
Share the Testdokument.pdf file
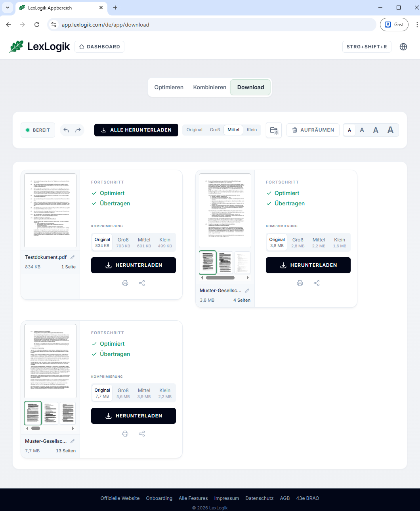(x=142, y=283)
